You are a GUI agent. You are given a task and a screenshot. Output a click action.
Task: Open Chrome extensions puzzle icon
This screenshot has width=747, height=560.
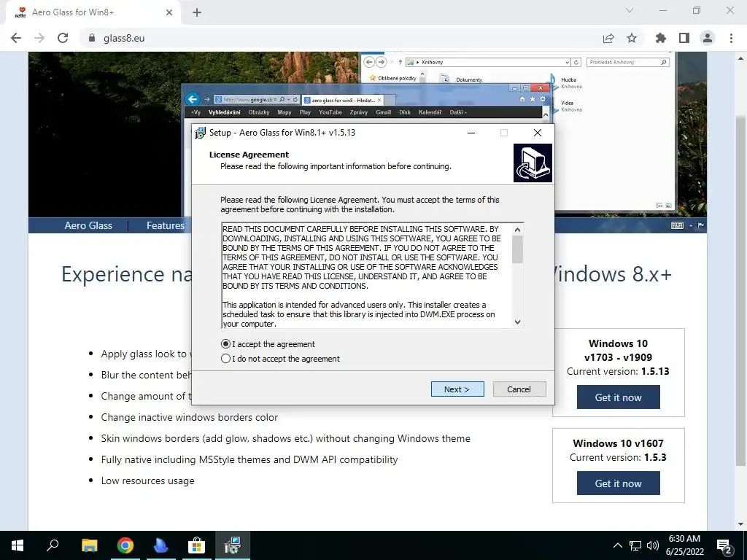661,38
